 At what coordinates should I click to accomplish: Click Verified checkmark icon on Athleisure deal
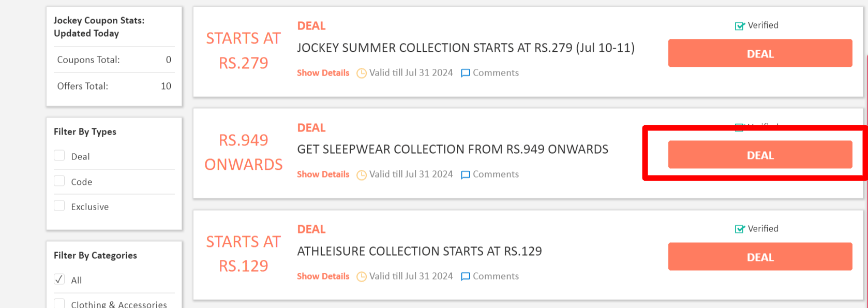[740, 229]
